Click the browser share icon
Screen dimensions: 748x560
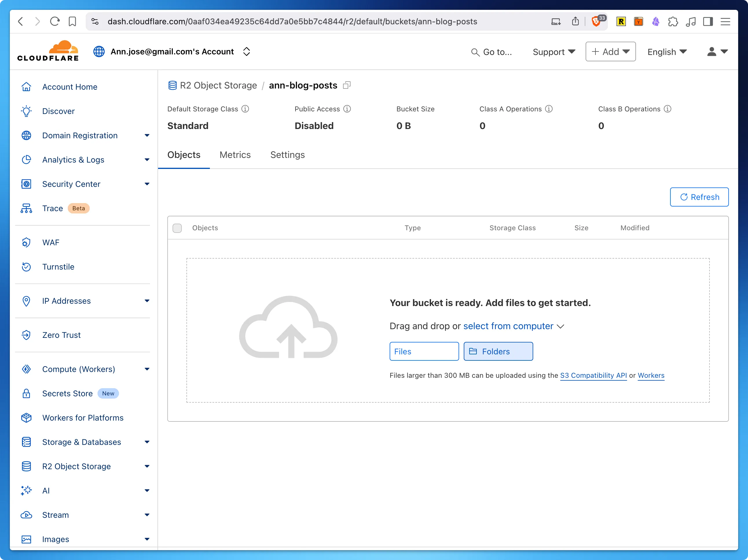tap(575, 22)
